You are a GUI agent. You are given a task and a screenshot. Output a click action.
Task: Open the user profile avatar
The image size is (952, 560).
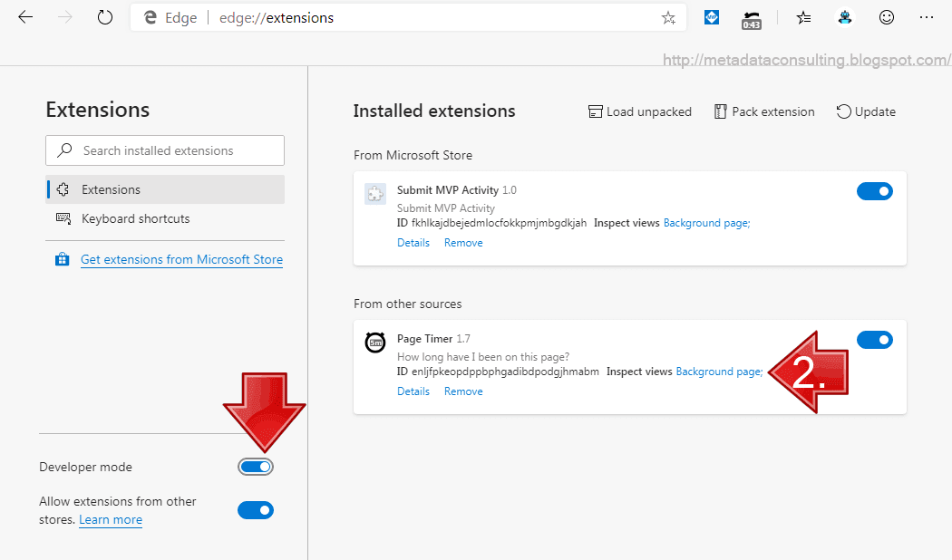pyautogui.click(x=845, y=17)
